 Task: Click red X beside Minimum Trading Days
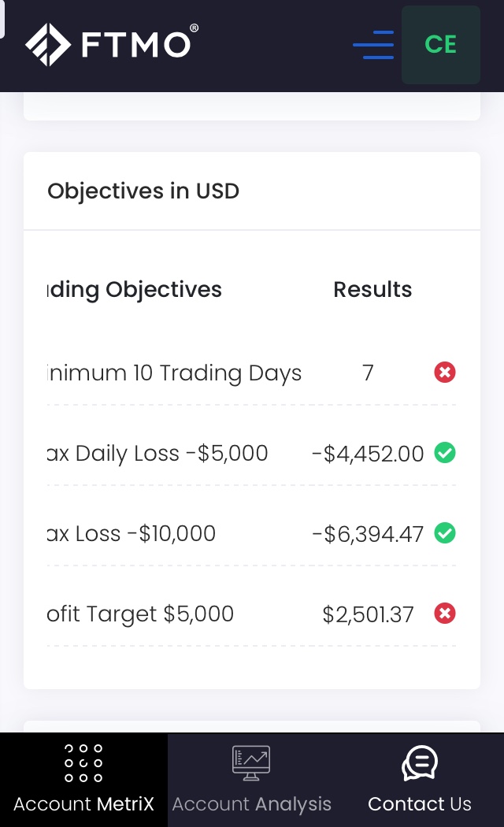(445, 373)
